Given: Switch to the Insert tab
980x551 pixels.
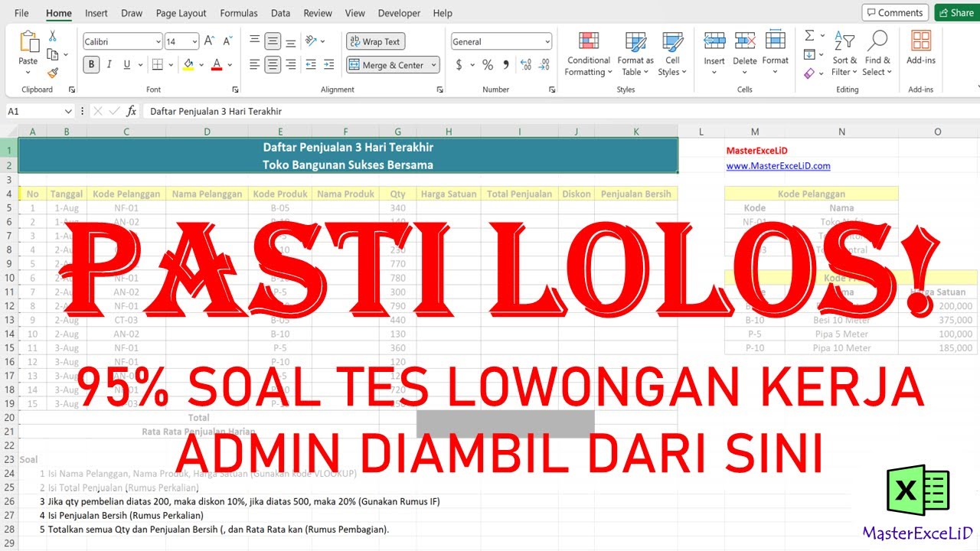Looking at the screenshot, I should 96,13.
